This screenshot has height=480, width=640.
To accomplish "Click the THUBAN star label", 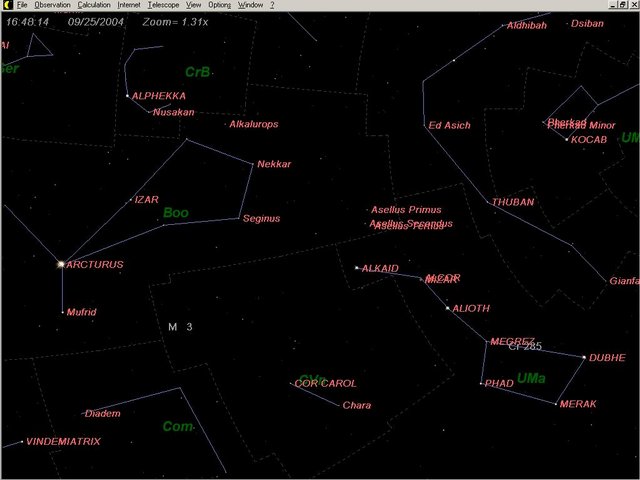I will tap(513, 202).
